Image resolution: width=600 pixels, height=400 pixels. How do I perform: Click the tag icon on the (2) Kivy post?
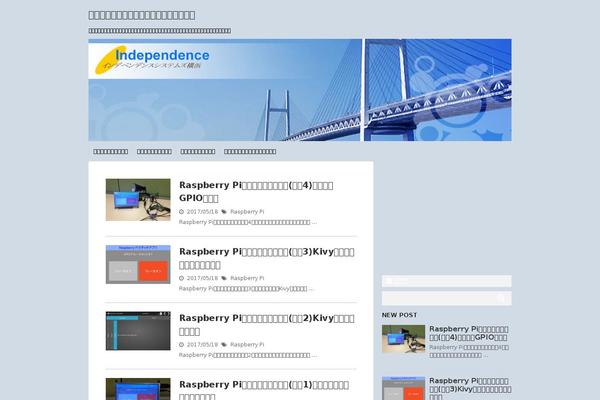tap(224, 345)
